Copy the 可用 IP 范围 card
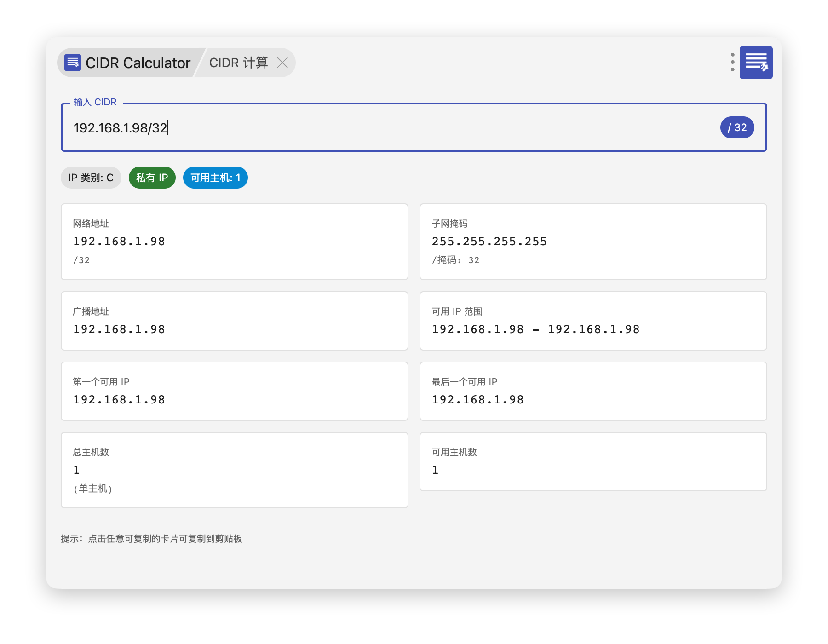828x644 pixels. [593, 321]
